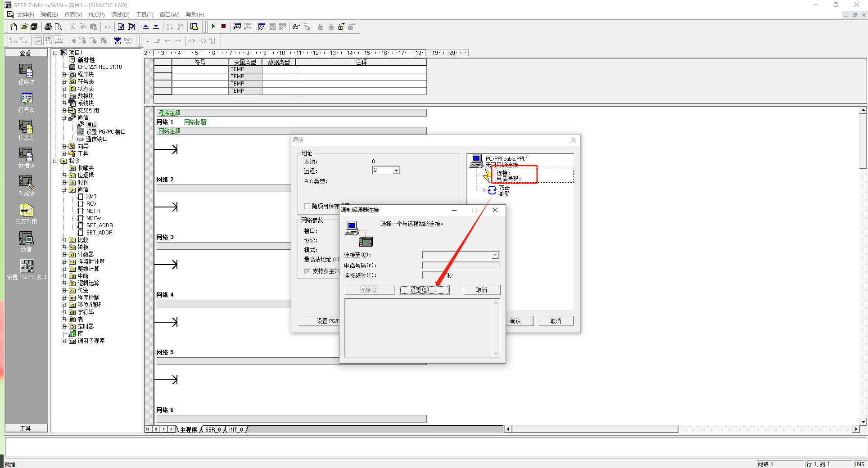Put the PLC in STOP mode (red square)
The height and width of the screenshot is (468, 868).
(223, 27)
